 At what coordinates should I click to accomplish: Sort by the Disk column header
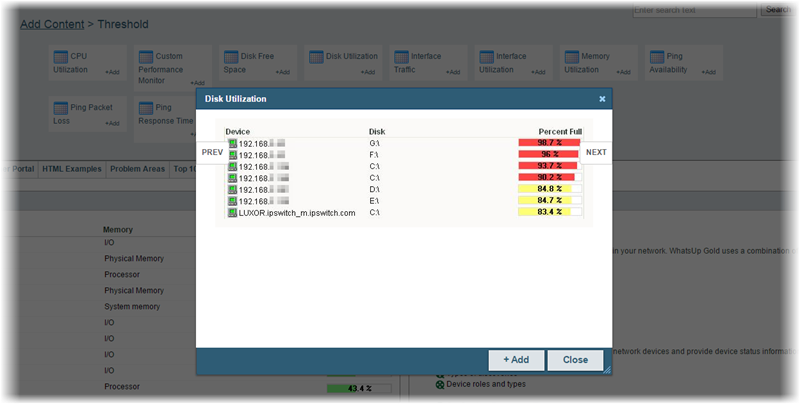point(377,132)
